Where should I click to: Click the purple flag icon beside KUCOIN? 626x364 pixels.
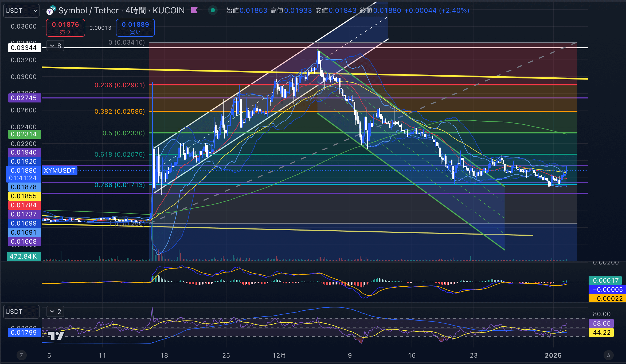pos(194,10)
